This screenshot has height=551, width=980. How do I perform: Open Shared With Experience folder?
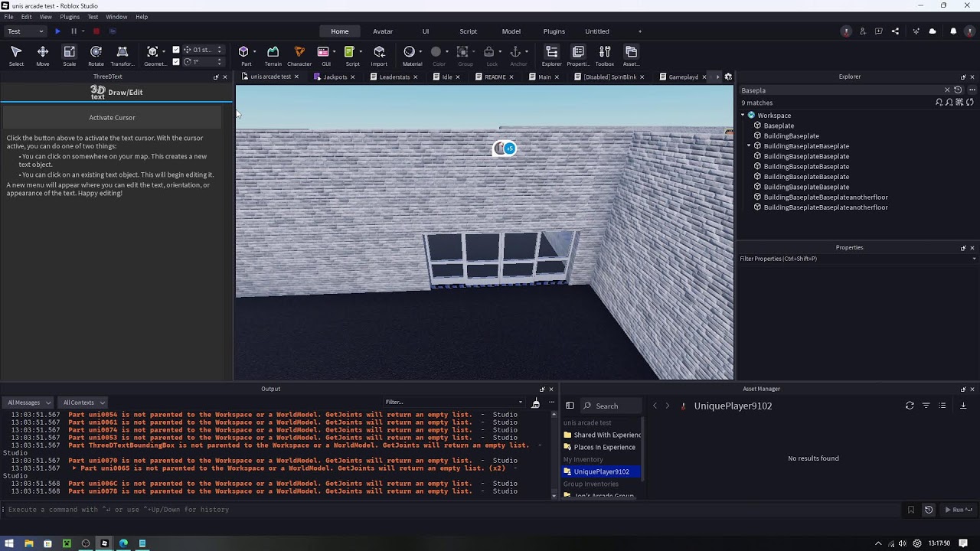pyautogui.click(x=603, y=435)
